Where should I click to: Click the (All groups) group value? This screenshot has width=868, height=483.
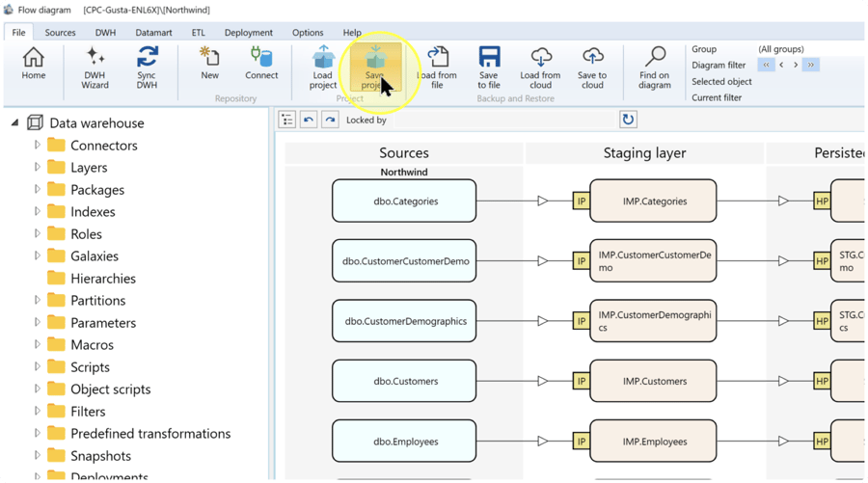tap(781, 49)
